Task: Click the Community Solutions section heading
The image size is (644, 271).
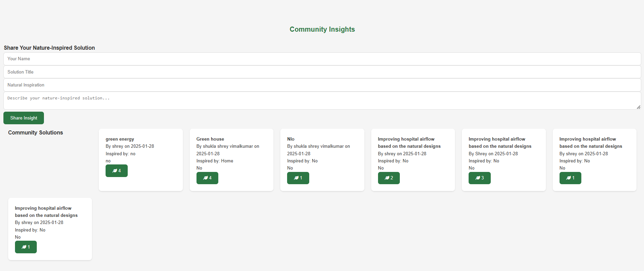Action: pyautogui.click(x=35, y=133)
